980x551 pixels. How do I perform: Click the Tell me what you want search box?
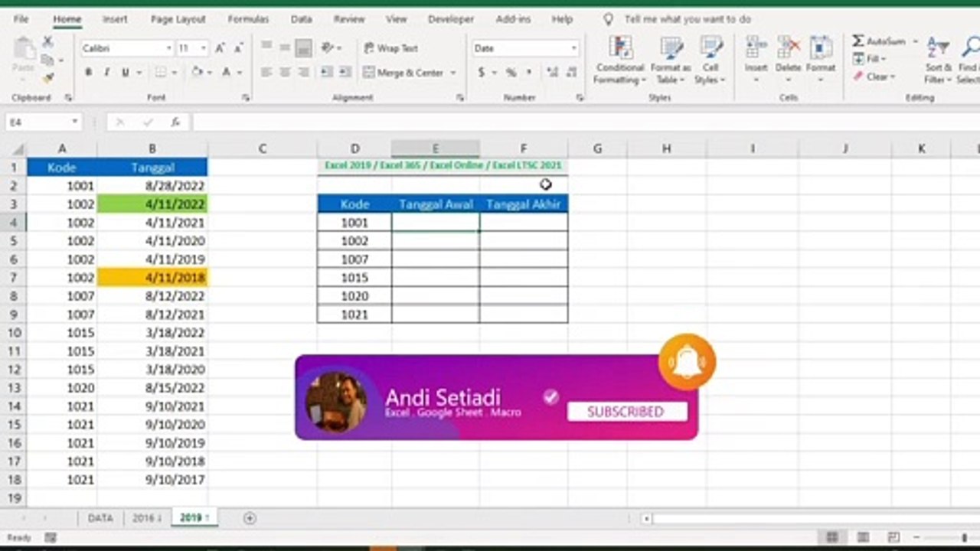(x=688, y=19)
